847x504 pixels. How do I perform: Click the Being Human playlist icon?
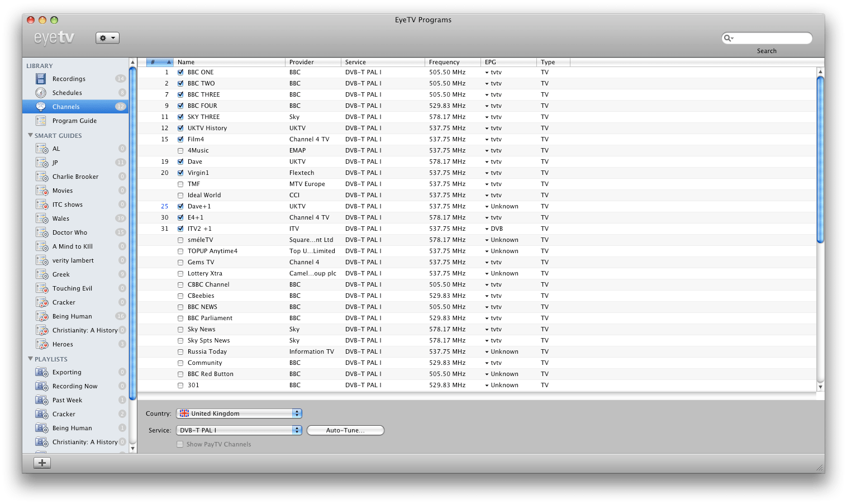pos(42,428)
